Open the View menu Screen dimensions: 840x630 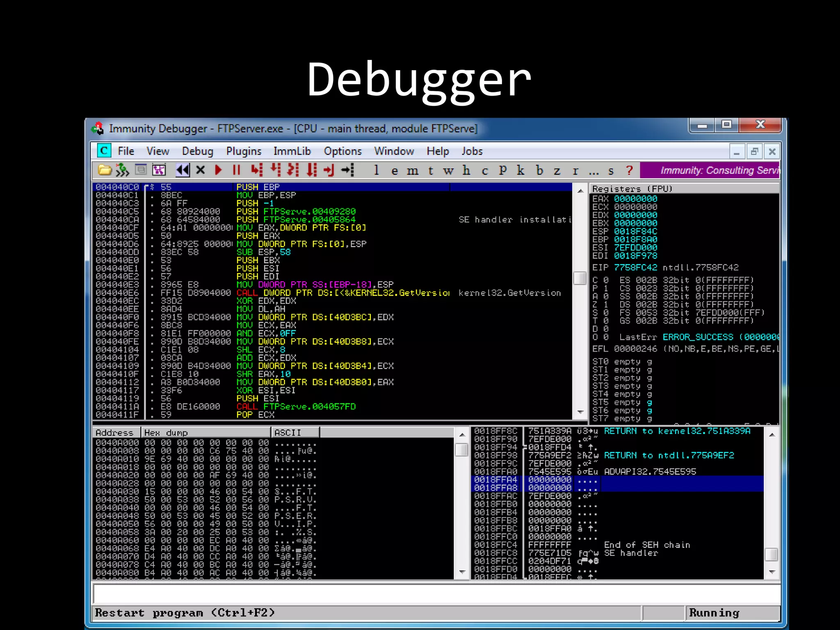[158, 151]
